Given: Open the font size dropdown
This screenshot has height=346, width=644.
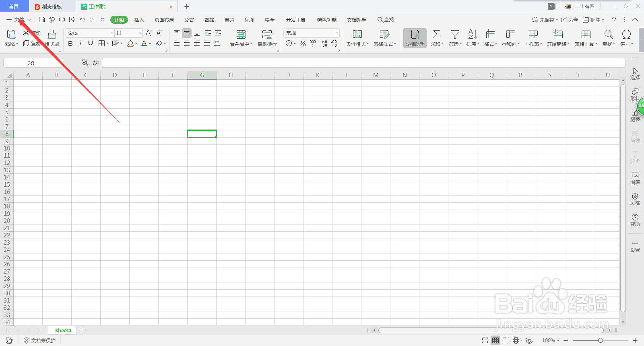Looking at the screenshot, I should [140, 33].
